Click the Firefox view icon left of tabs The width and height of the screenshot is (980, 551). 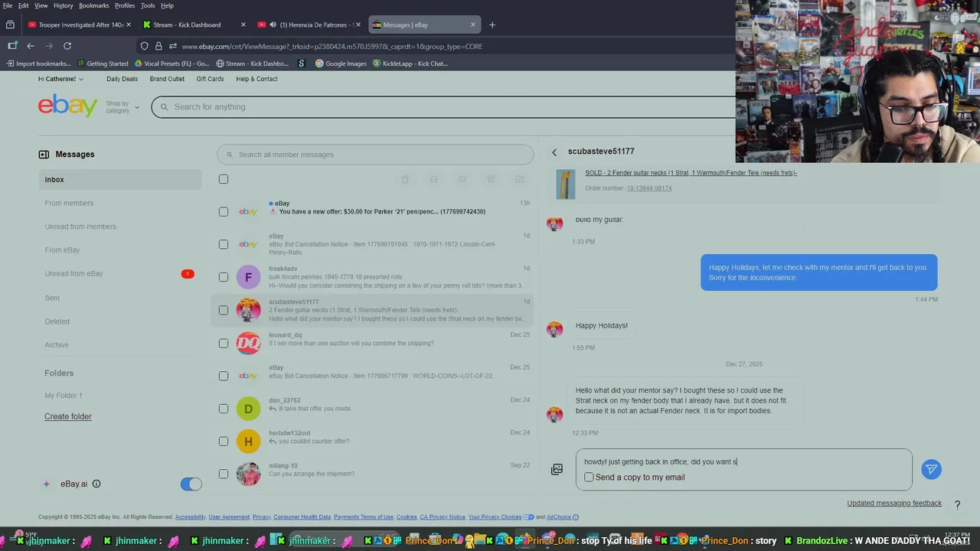click(x=10, y=24)
